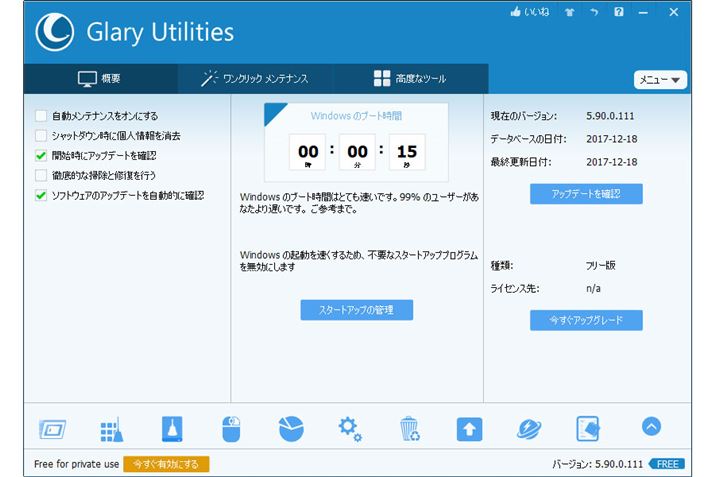Screen dimensions: 715x477
Task: Open the planet browser assistant icon
Action: click(x=529, y=428)
